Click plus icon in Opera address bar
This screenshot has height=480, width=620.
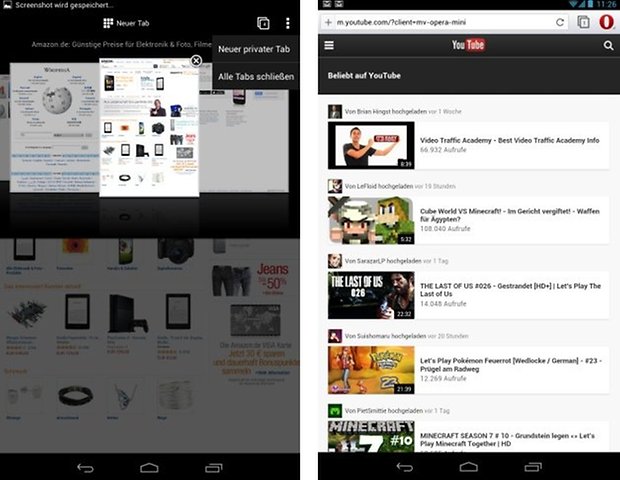tap(328, 23)
